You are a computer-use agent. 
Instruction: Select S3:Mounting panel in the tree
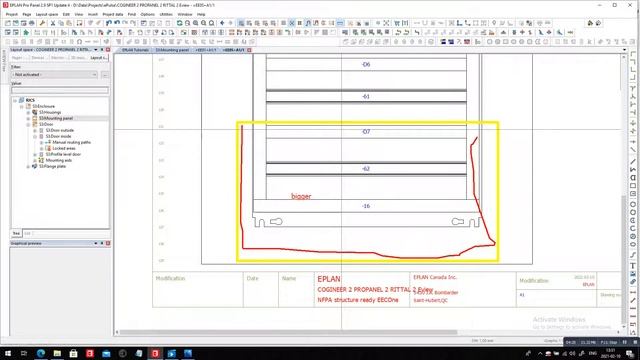56,118
